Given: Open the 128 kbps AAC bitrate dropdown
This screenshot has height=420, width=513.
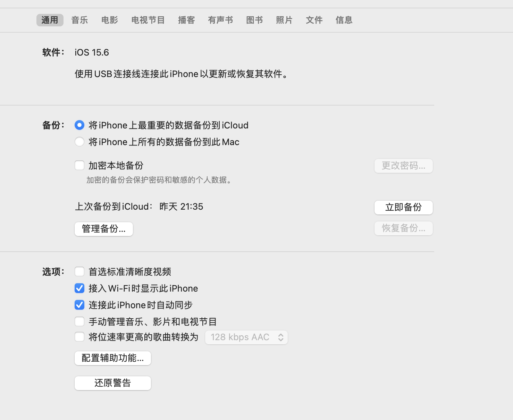Looking at the screenshot, I should coord(246,337).
